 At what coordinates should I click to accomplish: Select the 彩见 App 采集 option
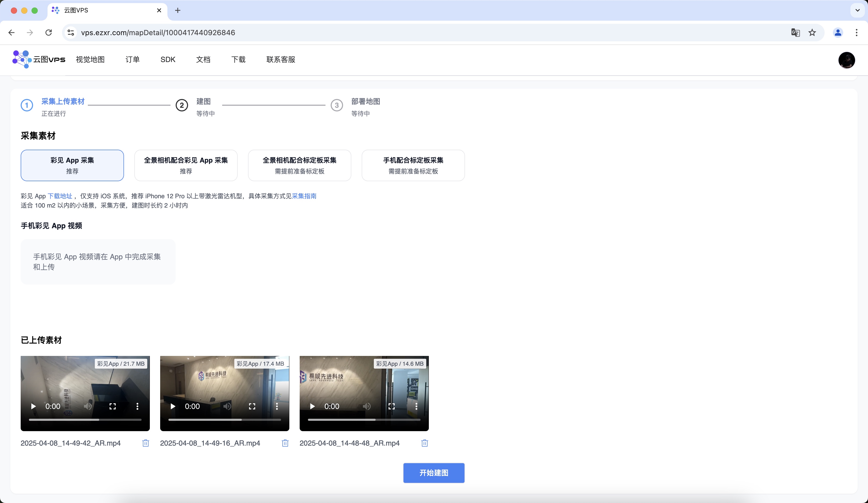pyautogui.click(x=72, y=165)
